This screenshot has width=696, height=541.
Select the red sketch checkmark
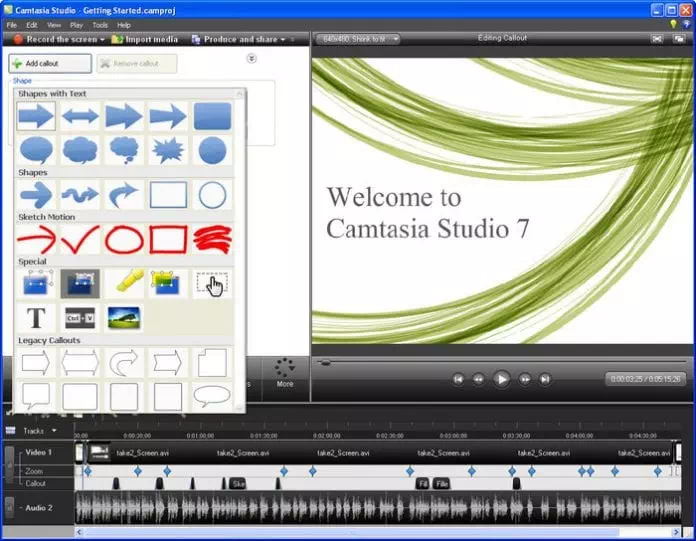coord(80,239)
